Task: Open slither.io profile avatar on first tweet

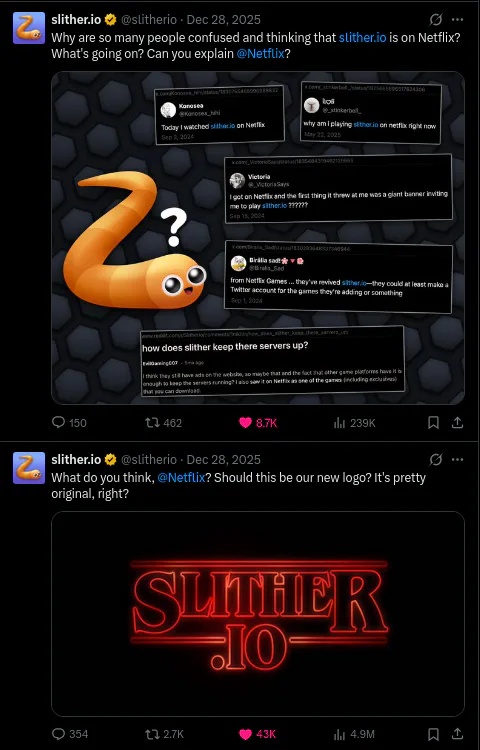Action: tap(29, 28)
